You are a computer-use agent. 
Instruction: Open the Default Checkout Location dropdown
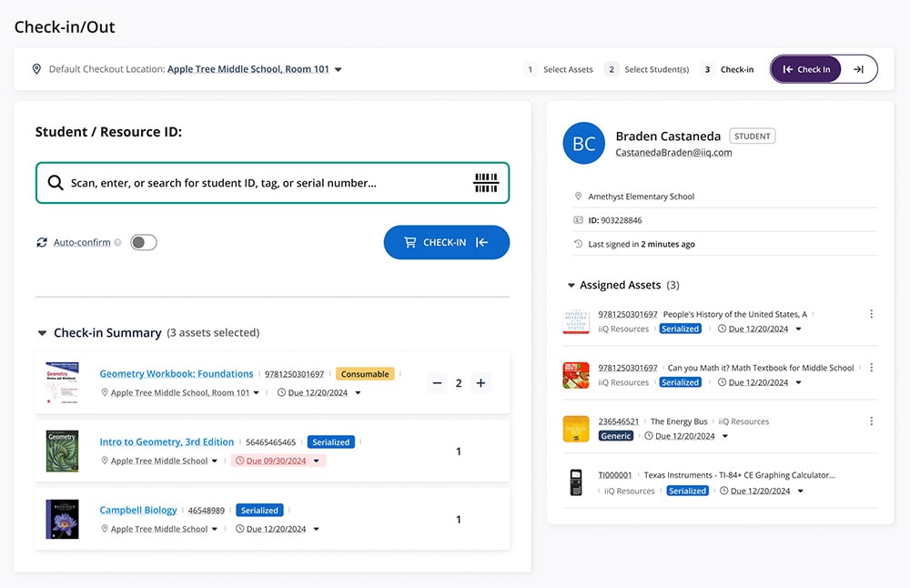click(x=338, y=68)
